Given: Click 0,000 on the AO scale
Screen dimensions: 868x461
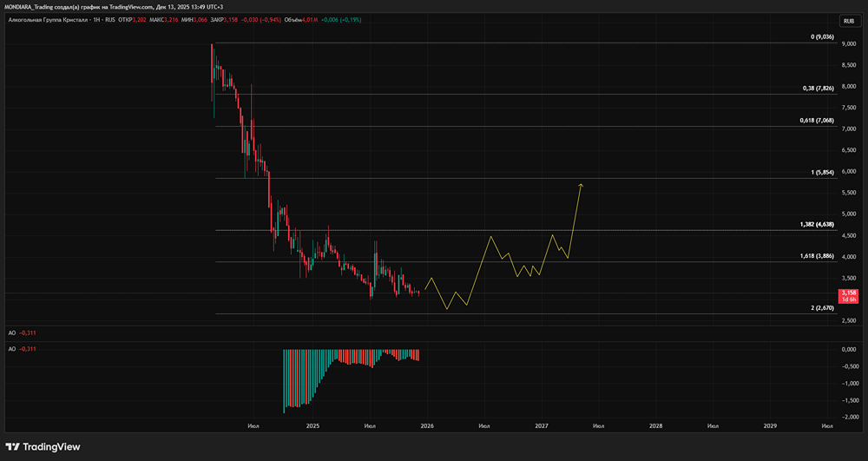Looking at the screenshot, I should (x=849, y=350).
